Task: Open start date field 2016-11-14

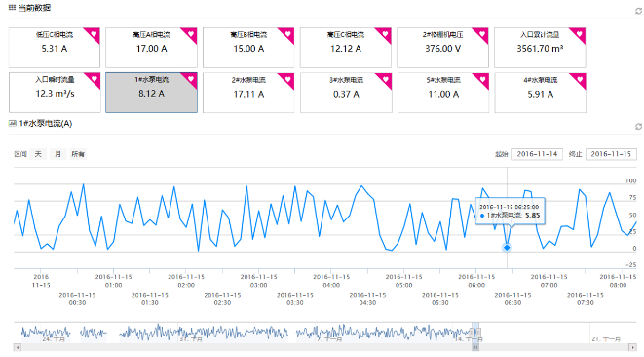Action: tap(537, 154)
